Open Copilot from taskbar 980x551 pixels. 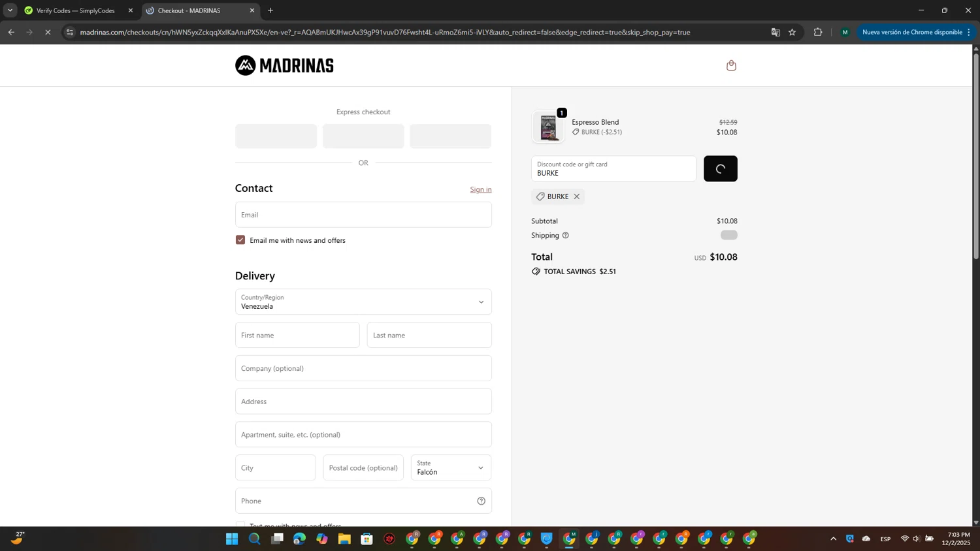point(322,539)
